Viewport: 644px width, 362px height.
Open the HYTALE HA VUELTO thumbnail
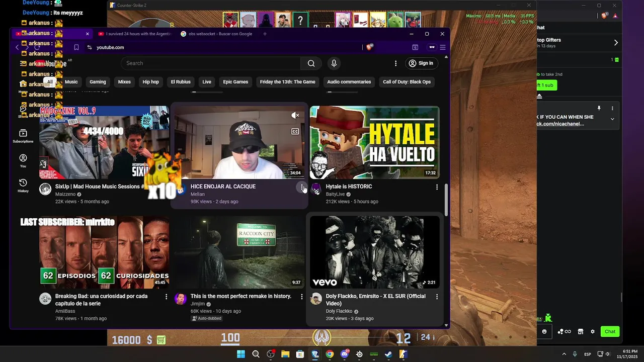[x=375, y=142]
